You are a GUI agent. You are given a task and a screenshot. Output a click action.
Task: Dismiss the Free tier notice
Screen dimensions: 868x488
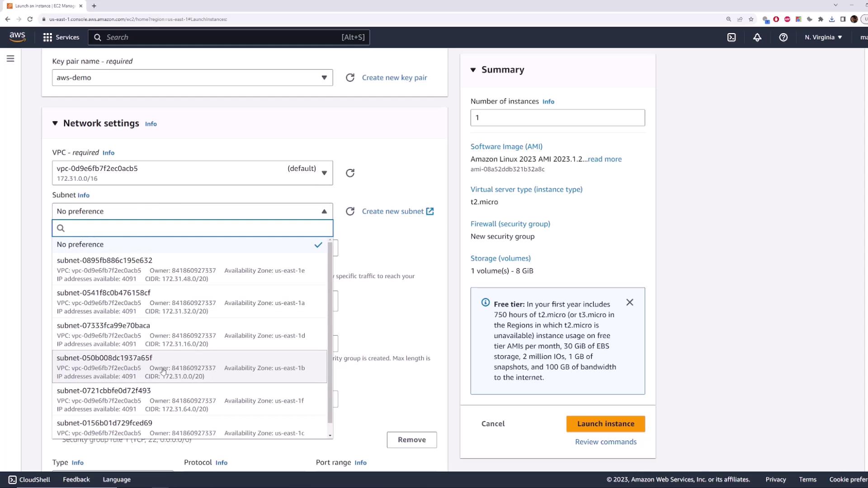coord(630,302)
